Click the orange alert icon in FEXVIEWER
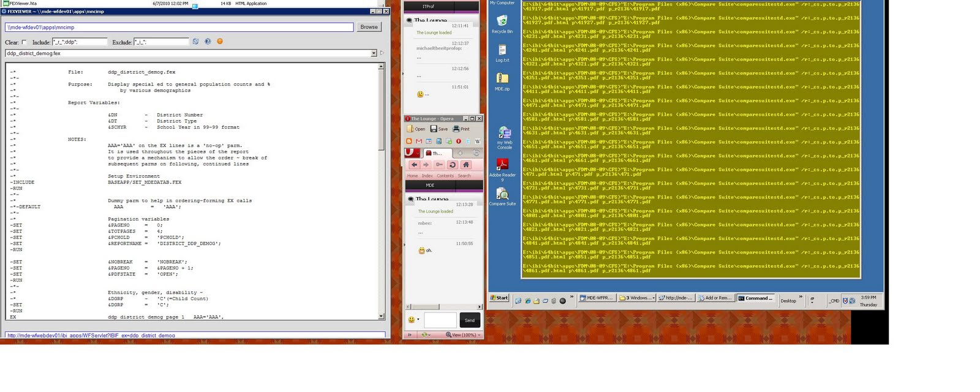The width and height of the screenshot is (980, 392). pyautogui.click(x=220, y=42)
